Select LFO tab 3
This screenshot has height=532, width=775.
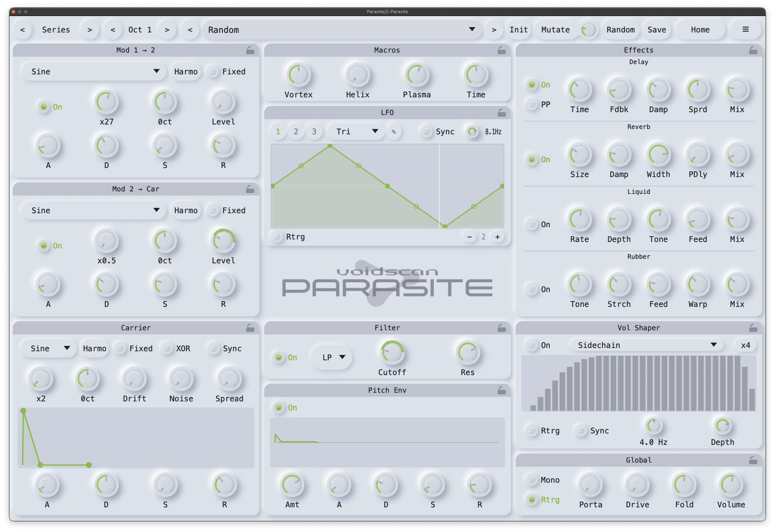(x=314, y=132)
